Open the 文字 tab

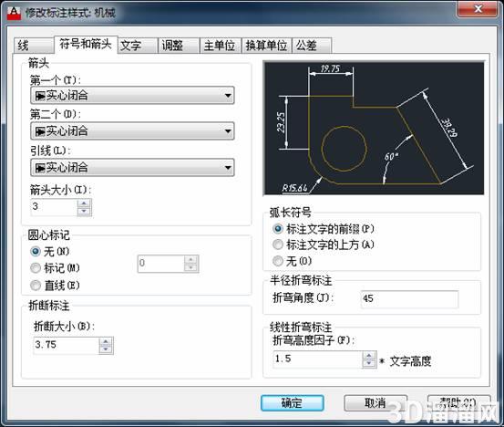138,46
